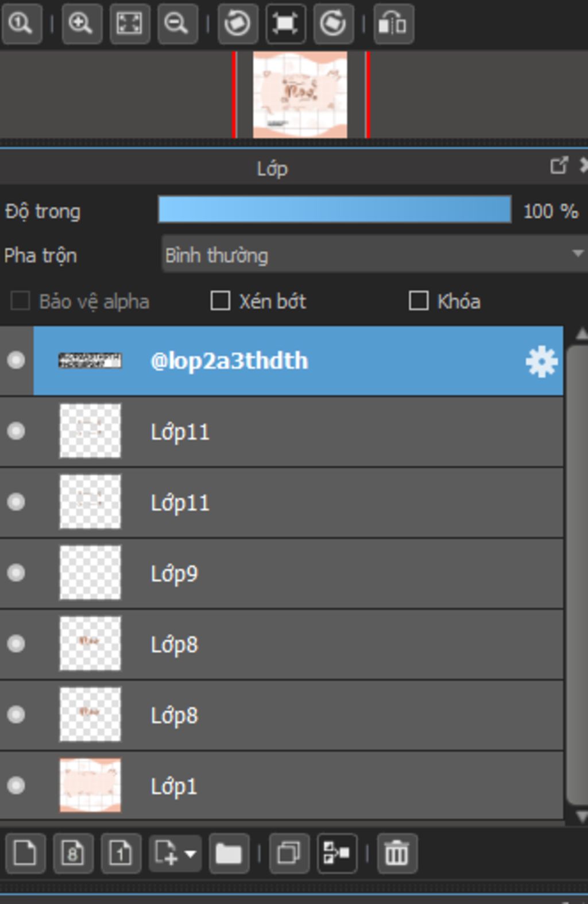The height and width of the screenshot is (904, 588).
Task: Click the fit-to-screen view icon
Action: [x=129, y=24]
